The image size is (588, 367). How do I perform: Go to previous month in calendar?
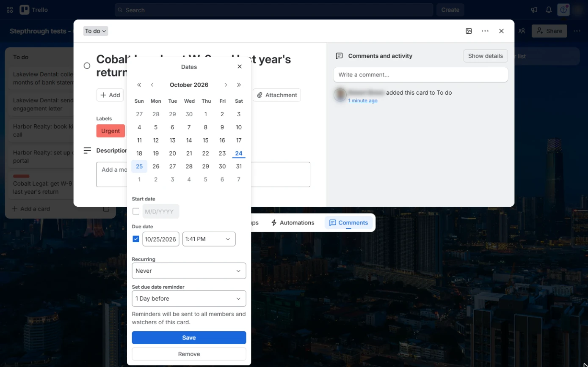pos(152,85)
